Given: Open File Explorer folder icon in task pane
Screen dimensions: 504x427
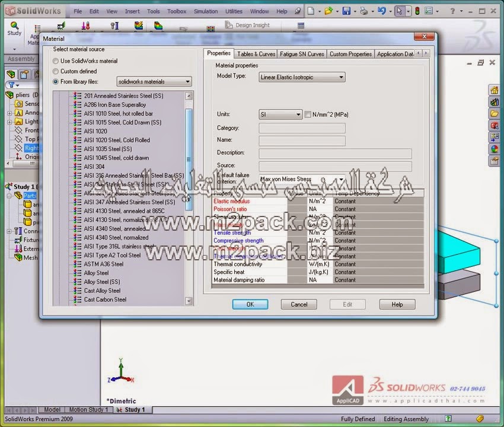Looking at the screenshot, I should tap(494, 114).
